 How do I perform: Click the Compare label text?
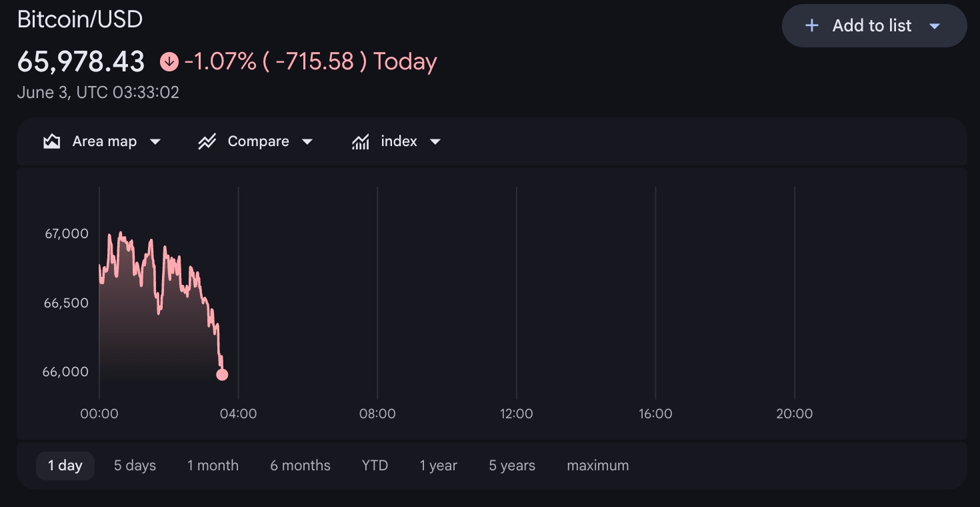[x=259, y=141]
